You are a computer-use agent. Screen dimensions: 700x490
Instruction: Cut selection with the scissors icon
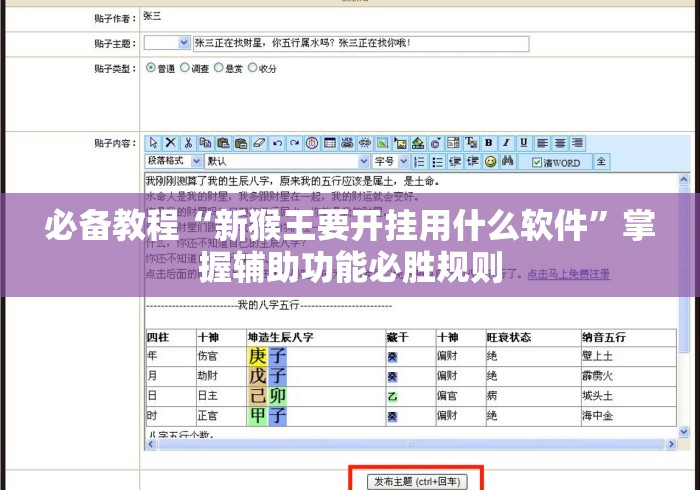(x=188, y=143)
